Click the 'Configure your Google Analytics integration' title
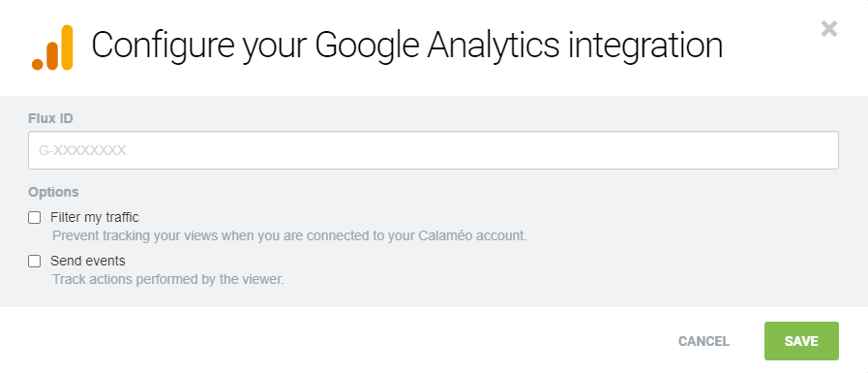The image size is (868, 373). 407,47
